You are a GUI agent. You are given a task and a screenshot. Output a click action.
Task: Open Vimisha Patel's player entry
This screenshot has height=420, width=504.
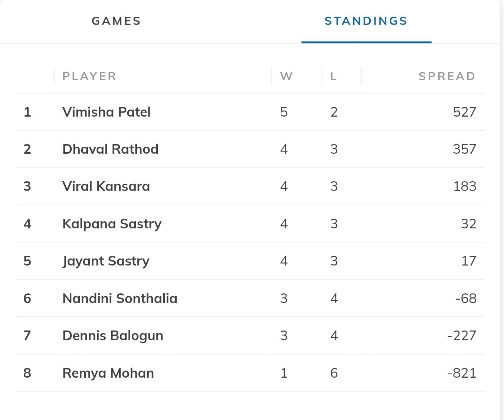107,112
